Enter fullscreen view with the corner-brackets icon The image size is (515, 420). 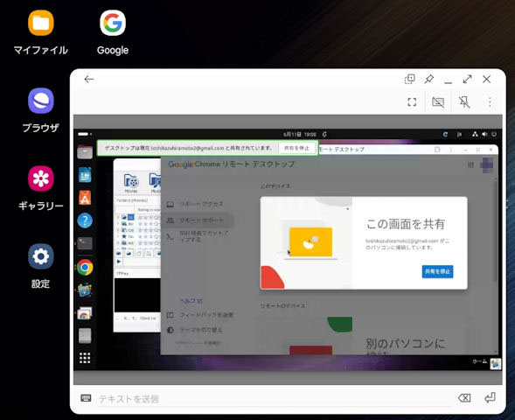(x=412, y=102)
